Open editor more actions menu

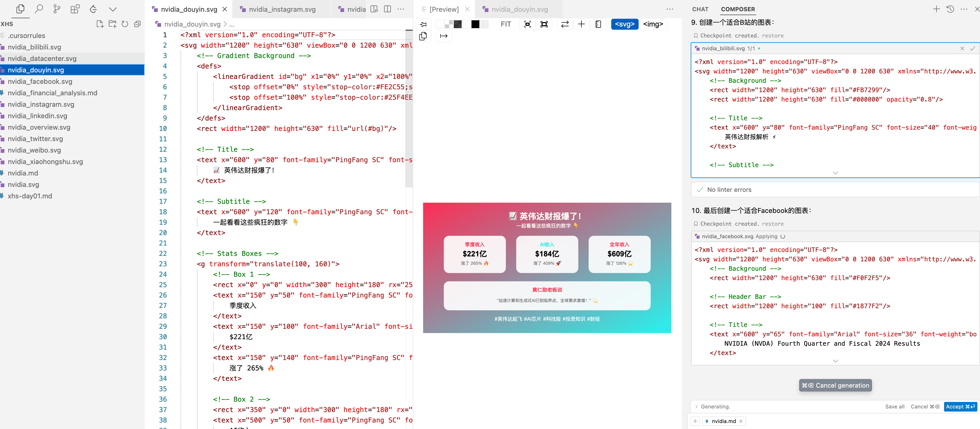400,9
